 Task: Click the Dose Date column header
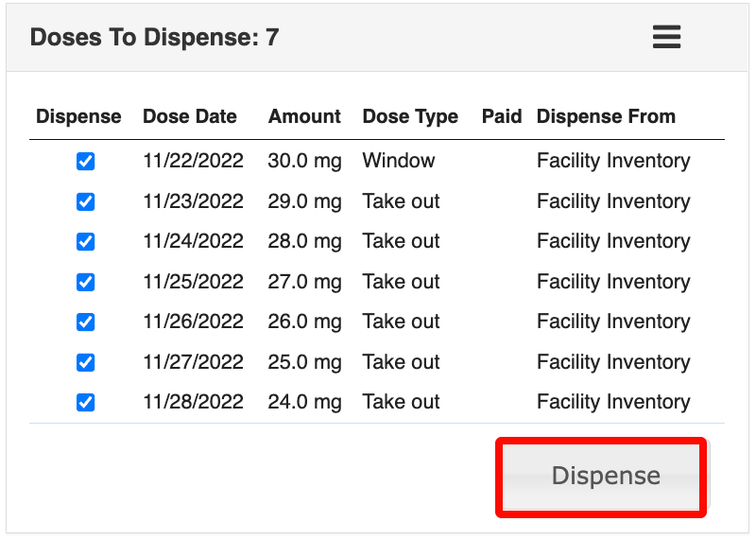(189, 117)
